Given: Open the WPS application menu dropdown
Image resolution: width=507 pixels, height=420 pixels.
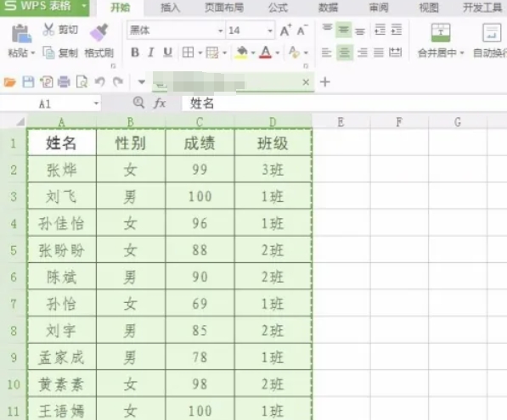Looking at the screenshot, I should [84, 6].
